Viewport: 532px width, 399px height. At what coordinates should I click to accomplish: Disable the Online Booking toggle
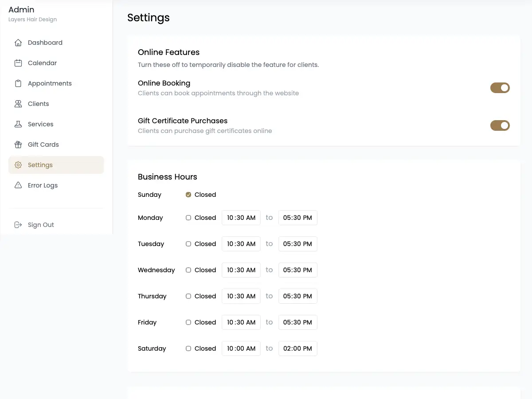point(500,88)
